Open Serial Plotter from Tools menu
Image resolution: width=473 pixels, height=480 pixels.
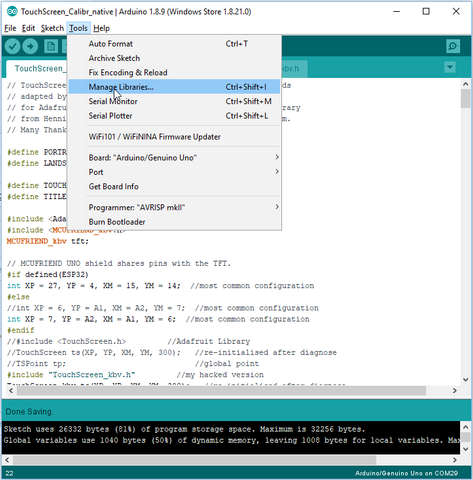point(175,116)
